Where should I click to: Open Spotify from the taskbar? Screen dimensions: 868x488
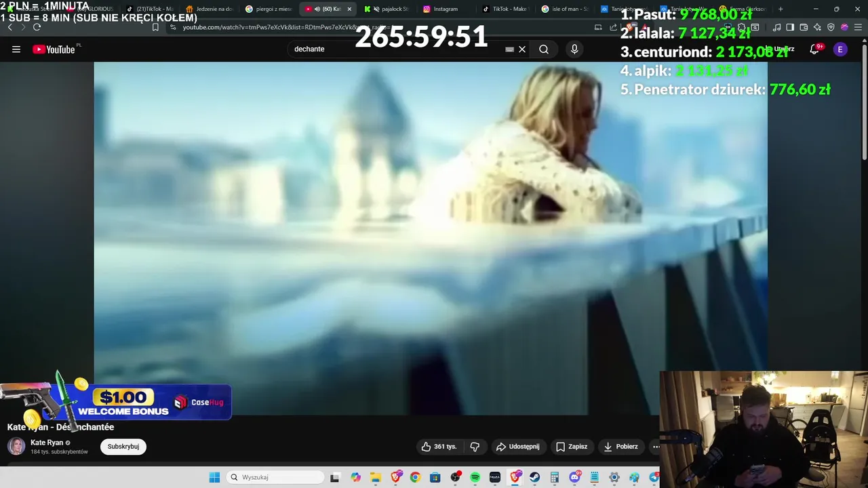tap(475, 478)
